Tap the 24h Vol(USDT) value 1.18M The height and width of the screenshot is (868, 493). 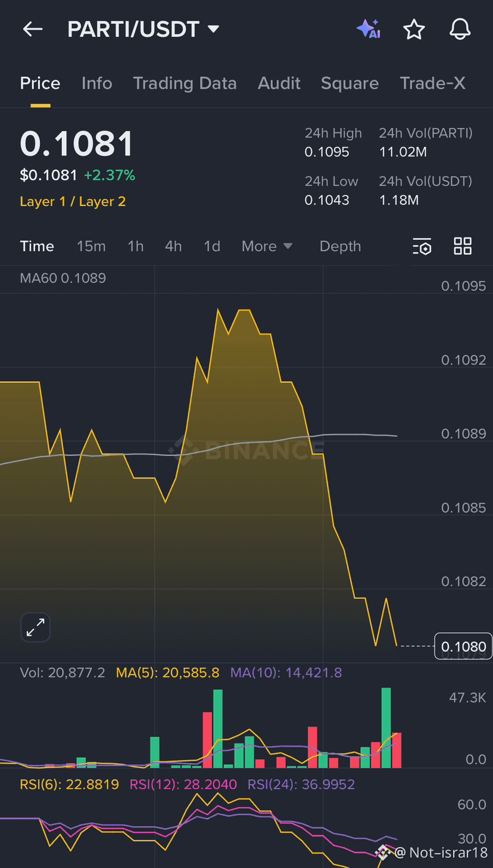[398, 201]
